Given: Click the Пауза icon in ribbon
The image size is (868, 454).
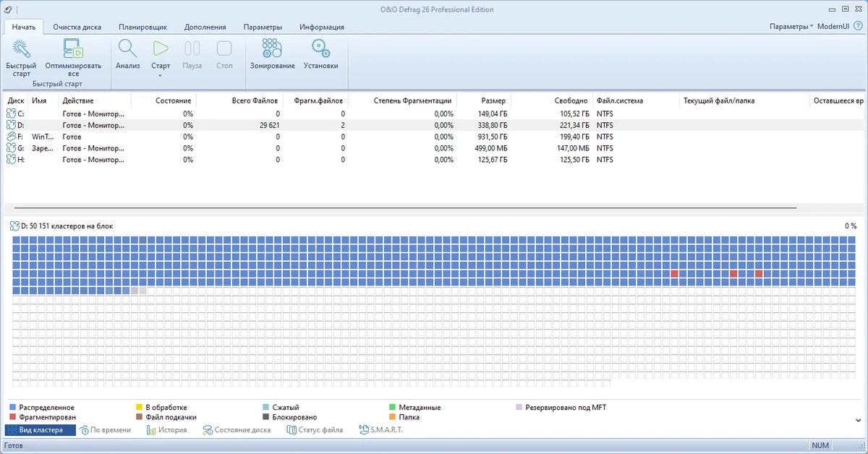Looking at the screenshot, I should (x=192, y=48).
